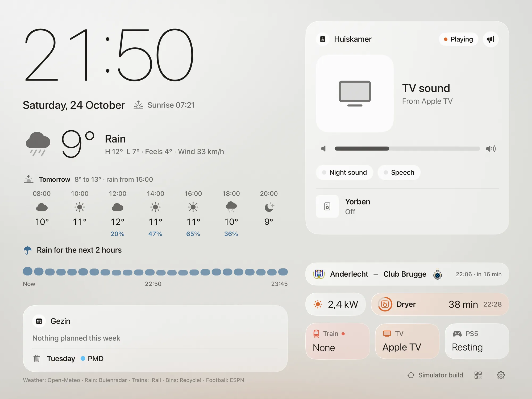Click the Saturday, 24 October date
This screenshot has width=532, height=399.
point(74,105)
